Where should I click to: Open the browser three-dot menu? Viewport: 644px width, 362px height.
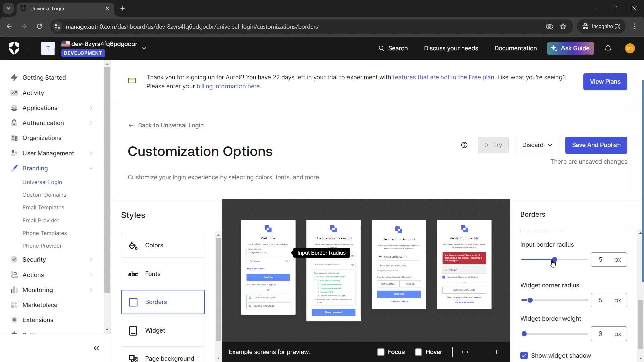point(634,26)
